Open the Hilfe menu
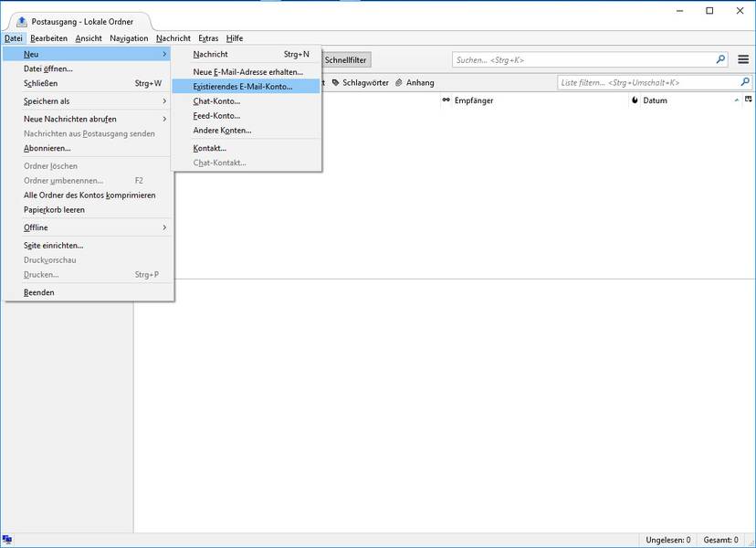The image size is (756, 548). coord(235,38)
